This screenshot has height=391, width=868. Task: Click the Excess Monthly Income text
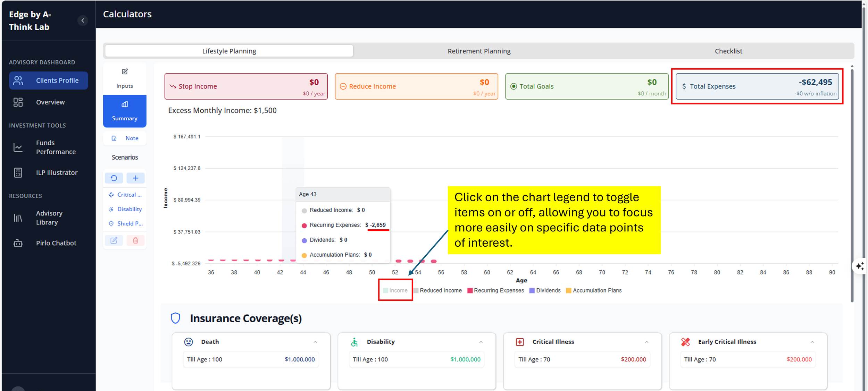point(222,110)
